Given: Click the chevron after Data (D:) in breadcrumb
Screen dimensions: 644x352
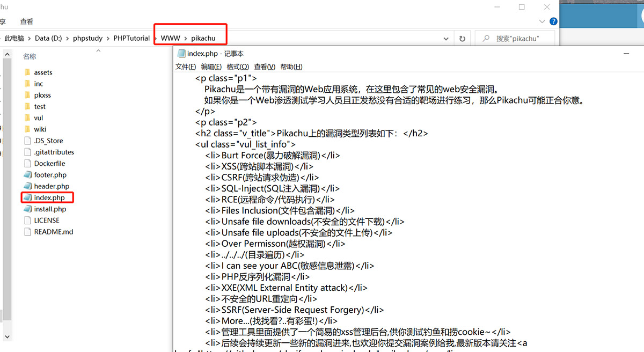Looking at the screenshot, I should 68,39.
